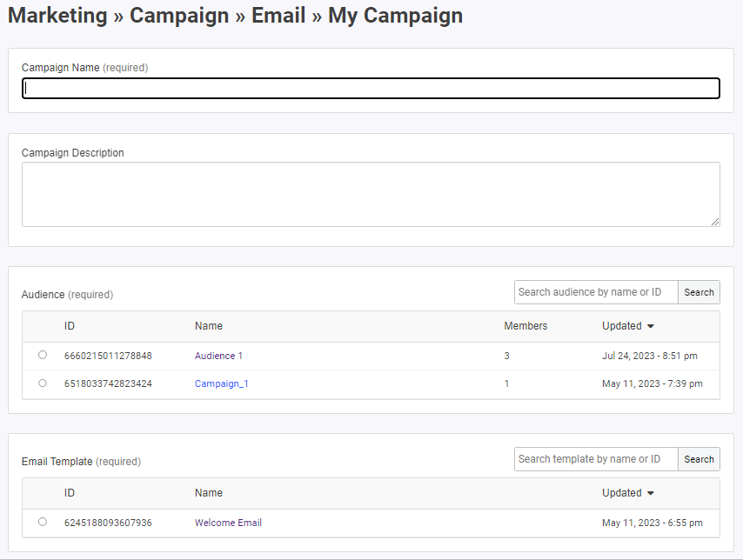Click audience ID 6660215011278848
Screen dimensions: 743x560
pyautogui.click(x=108, y=356)
